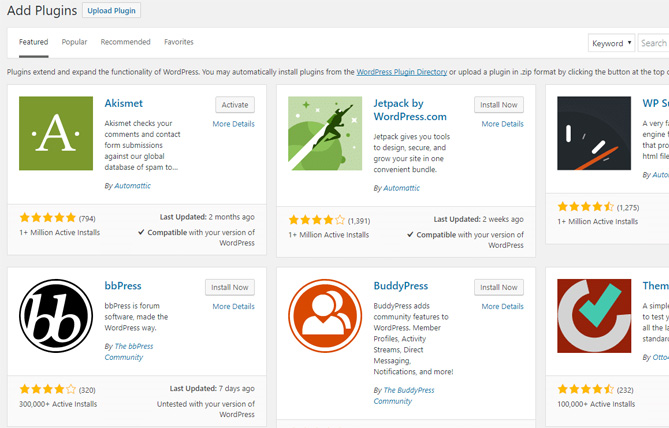Click "300,000+ Active Installs" text
This screenshot has height=428, width=669.
click(x=58, y=404)
